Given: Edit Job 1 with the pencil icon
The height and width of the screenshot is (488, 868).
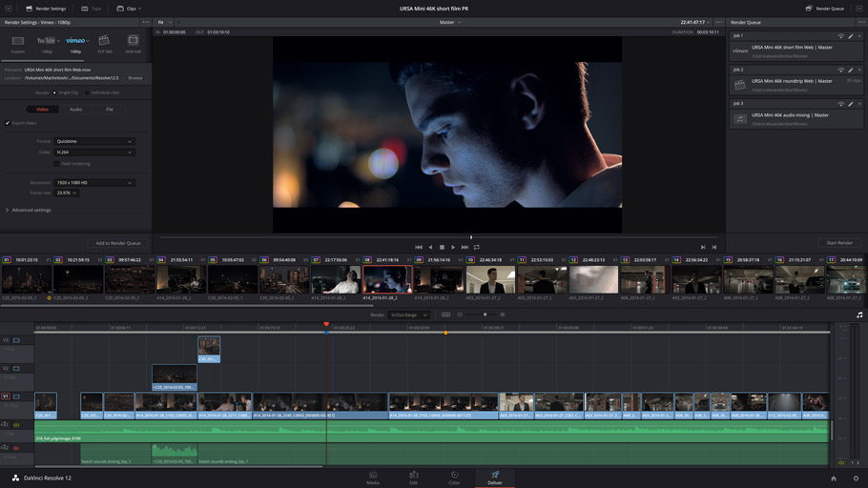Looking at the screenshot, I should coord(850,36).
